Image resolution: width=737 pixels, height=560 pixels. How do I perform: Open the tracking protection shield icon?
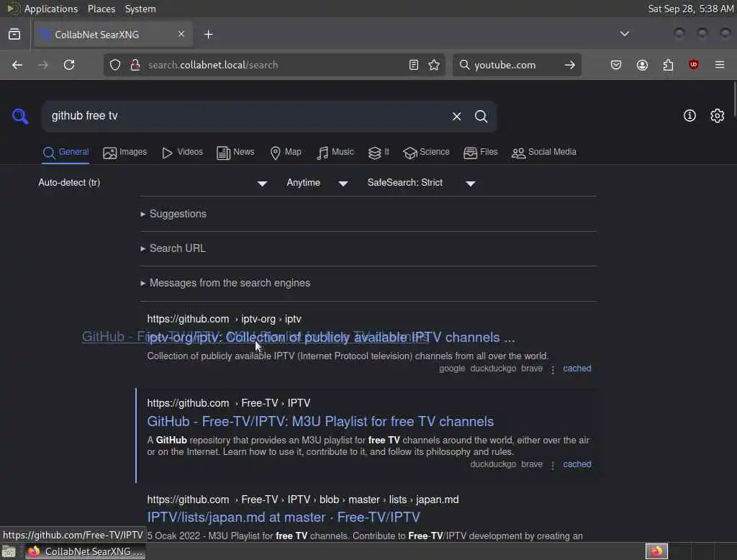115,65
